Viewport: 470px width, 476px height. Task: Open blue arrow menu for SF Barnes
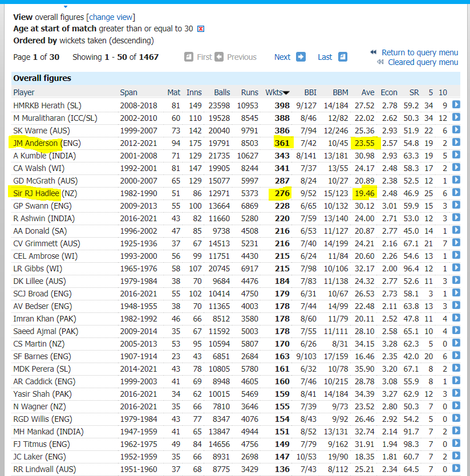[456, 356]
